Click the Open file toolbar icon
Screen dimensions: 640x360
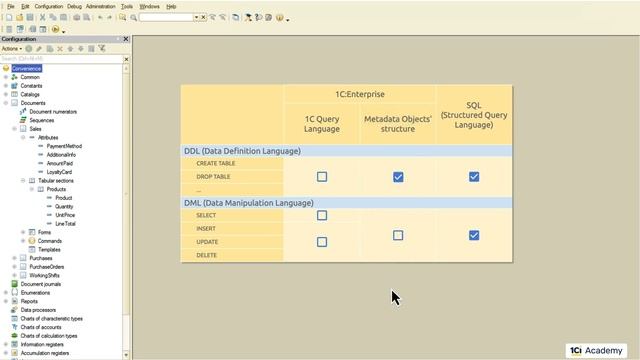click(19, 18)
